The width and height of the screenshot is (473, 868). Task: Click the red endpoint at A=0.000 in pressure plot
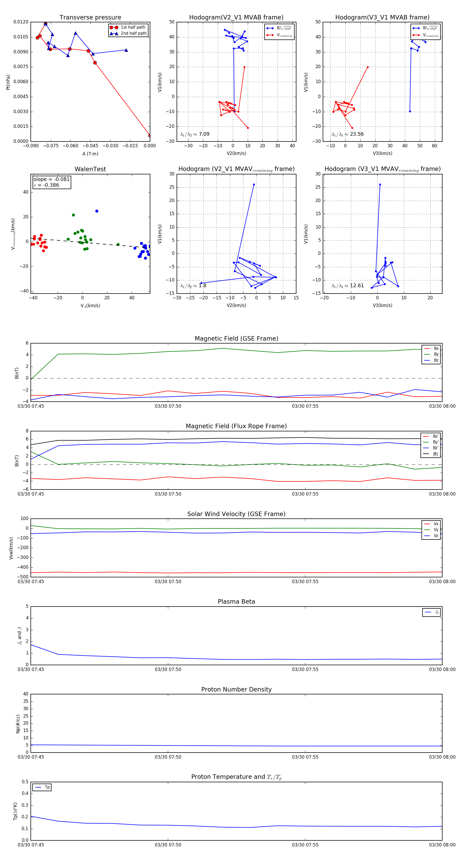coord(150,135)
